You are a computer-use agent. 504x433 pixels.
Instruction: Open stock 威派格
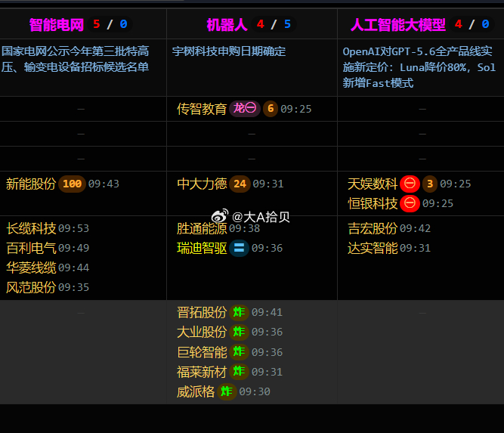coord(196,392)
